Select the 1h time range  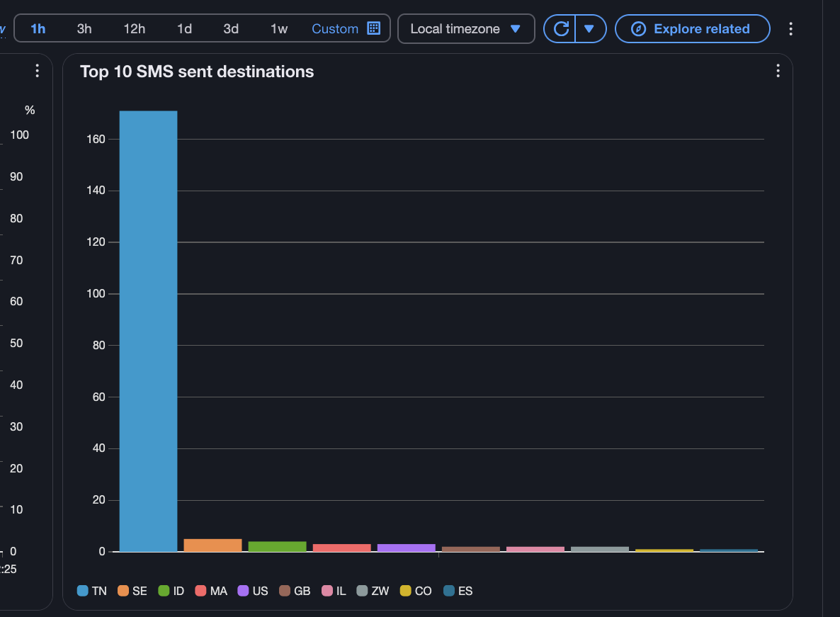(x=38, y=29)
